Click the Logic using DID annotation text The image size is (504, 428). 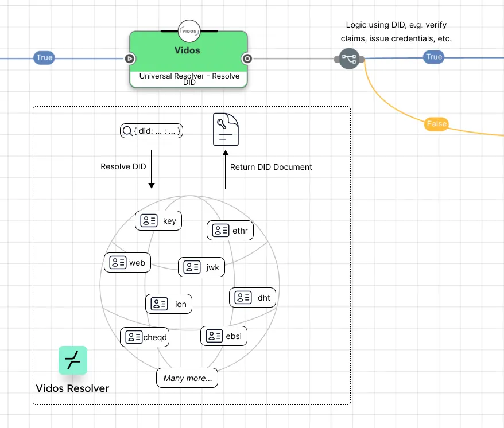click(396, 32)
